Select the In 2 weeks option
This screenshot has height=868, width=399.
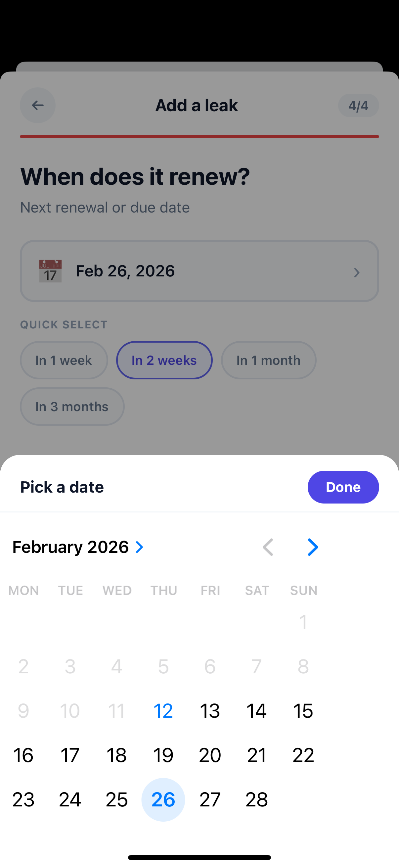164,360
